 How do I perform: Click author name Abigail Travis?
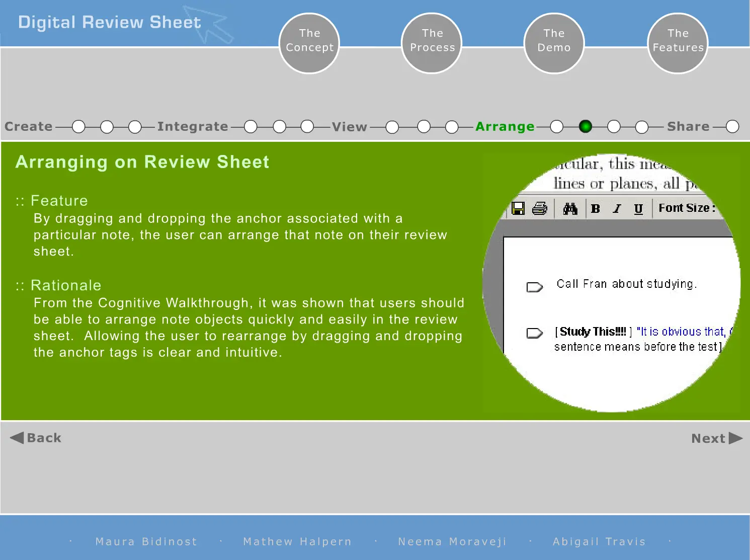click(599, 541)
